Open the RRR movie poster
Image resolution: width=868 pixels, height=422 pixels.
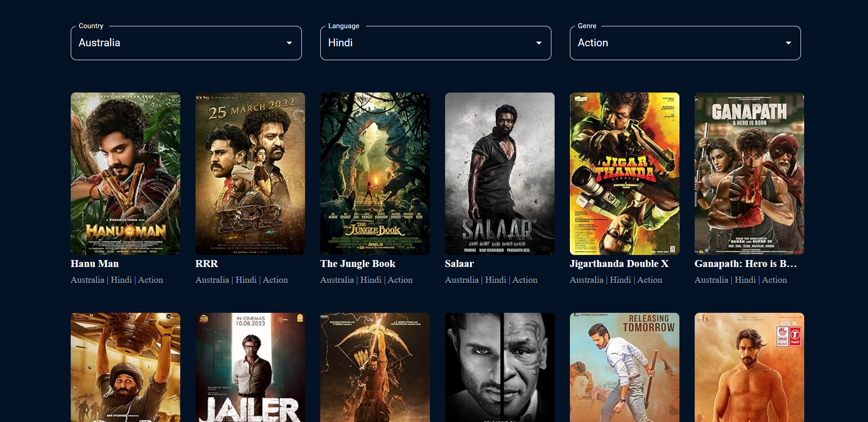pyautogui.click(x=250, y=174)
